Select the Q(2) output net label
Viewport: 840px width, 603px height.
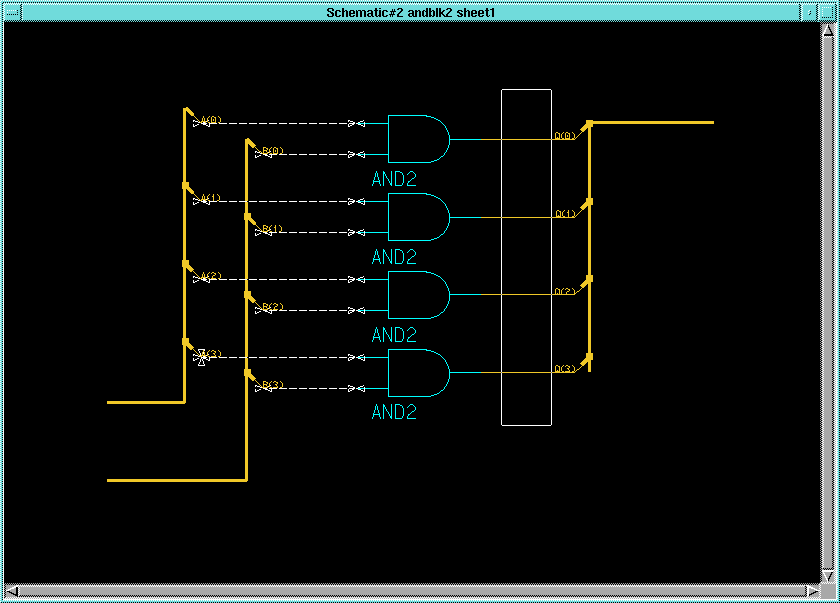[565, 291]
